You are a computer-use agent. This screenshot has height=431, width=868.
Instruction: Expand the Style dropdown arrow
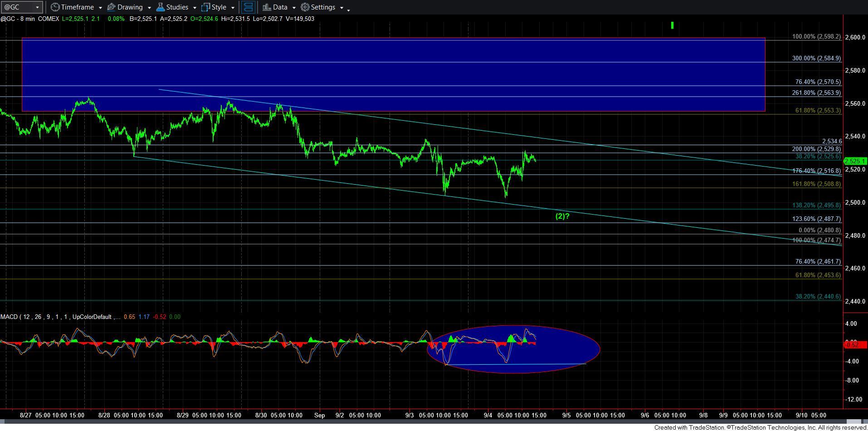click(x=233, y=8)
